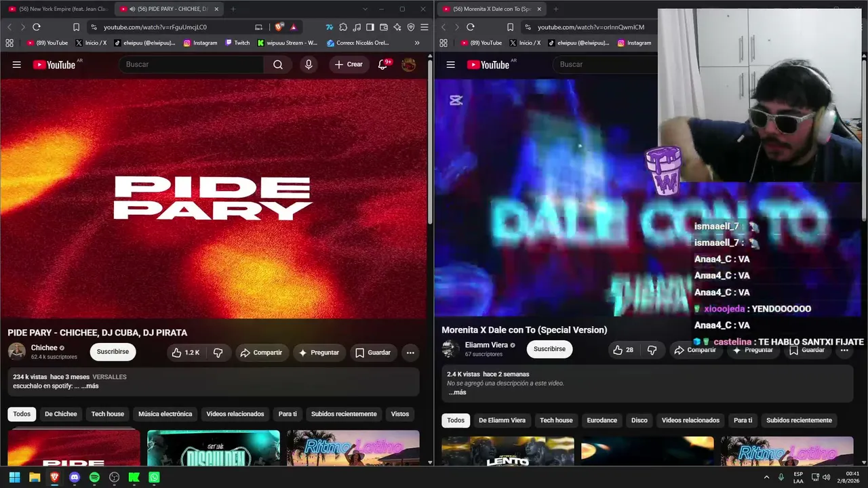
Task: Click Guardar under PIDE PARY video
Action: (373, 352)
